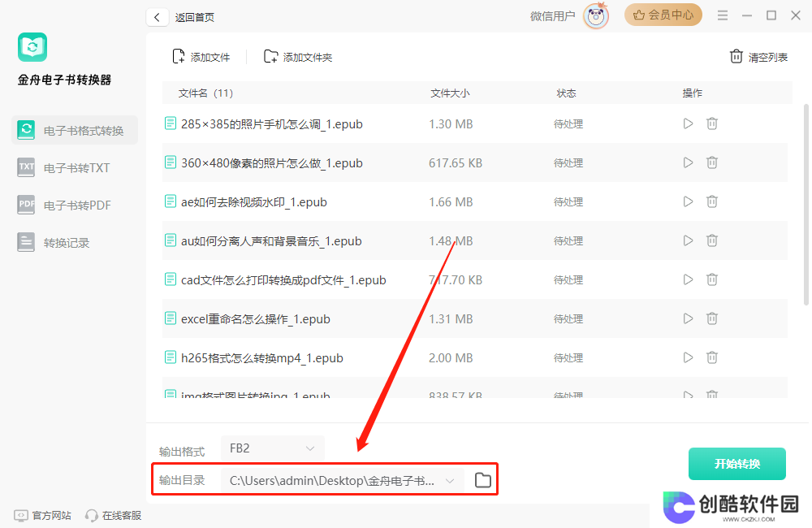812x528 pixels.
Task: Browse output directory with folder icon
Action: point(482,480)
